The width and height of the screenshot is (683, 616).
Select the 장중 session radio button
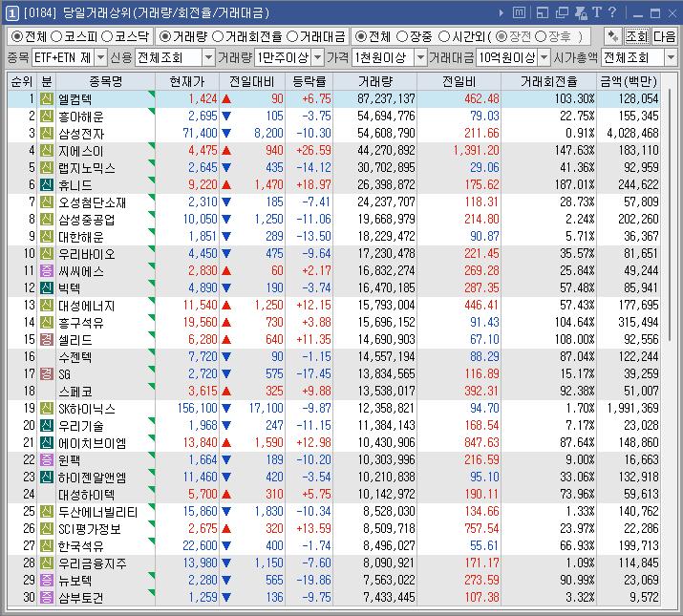click(x=402, y=36)
